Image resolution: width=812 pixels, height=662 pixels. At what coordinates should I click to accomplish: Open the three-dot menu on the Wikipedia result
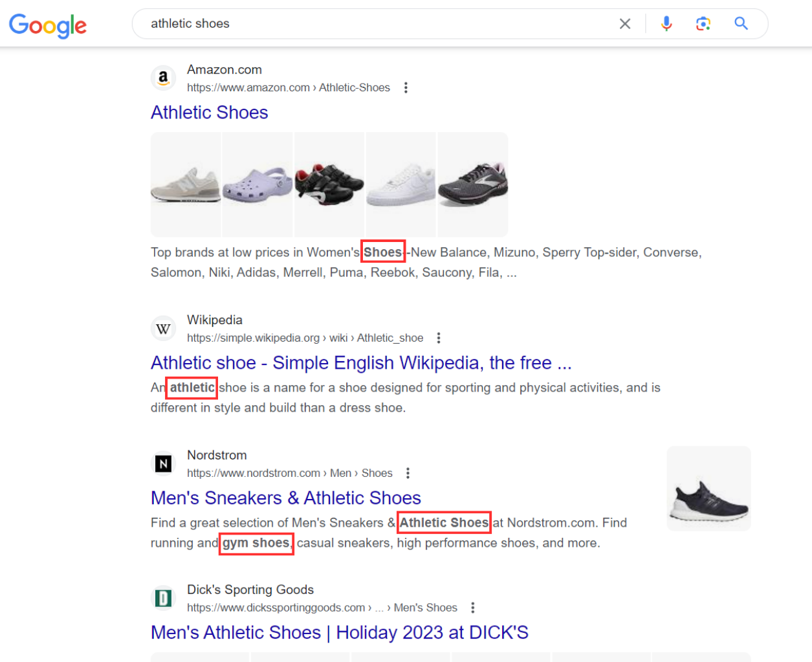[x=439, y=337]
